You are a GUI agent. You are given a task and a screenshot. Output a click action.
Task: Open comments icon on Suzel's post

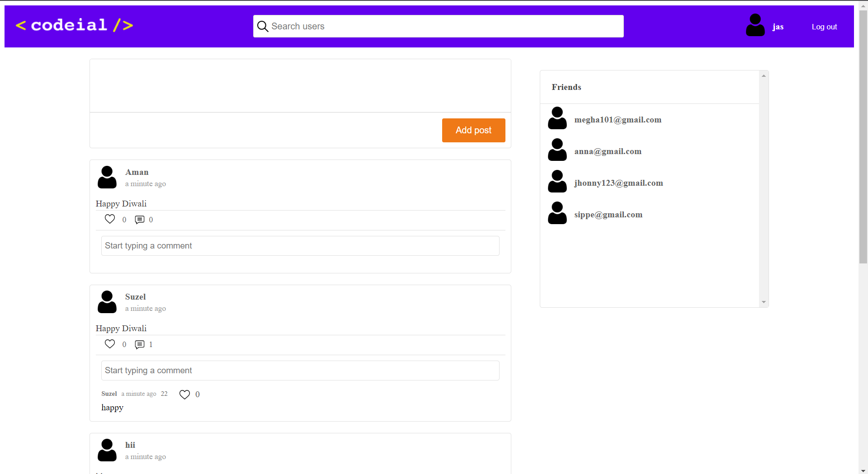click(140, 344)
